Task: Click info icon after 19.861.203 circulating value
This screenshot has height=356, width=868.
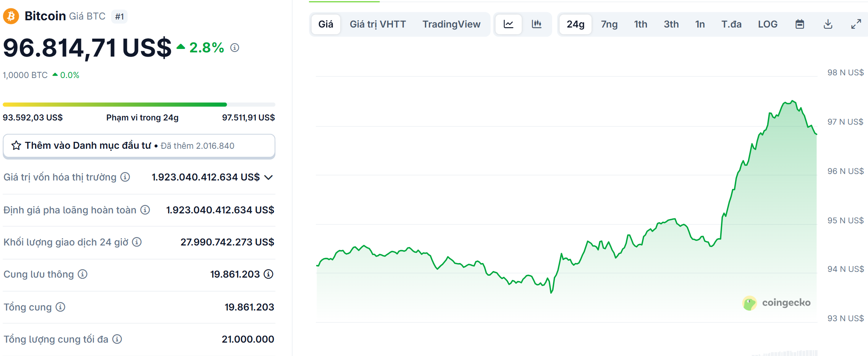Action: pos(269,274)
